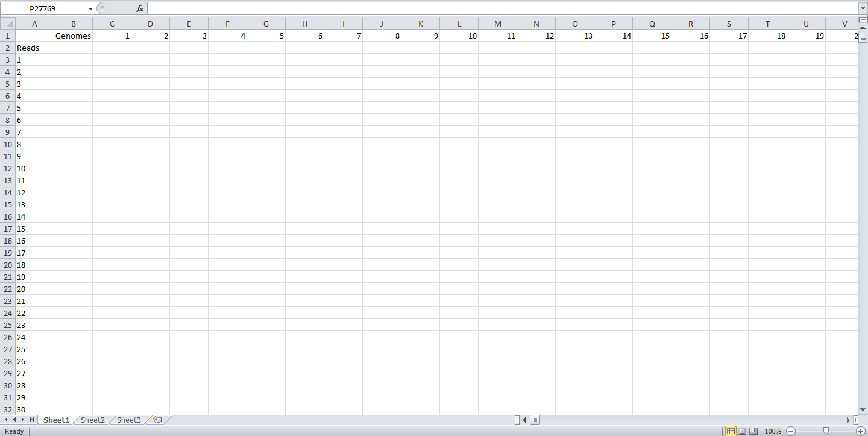This screenshot has width=868, height=436.
Task: Select row 17 header
Action: click(7, 229)
